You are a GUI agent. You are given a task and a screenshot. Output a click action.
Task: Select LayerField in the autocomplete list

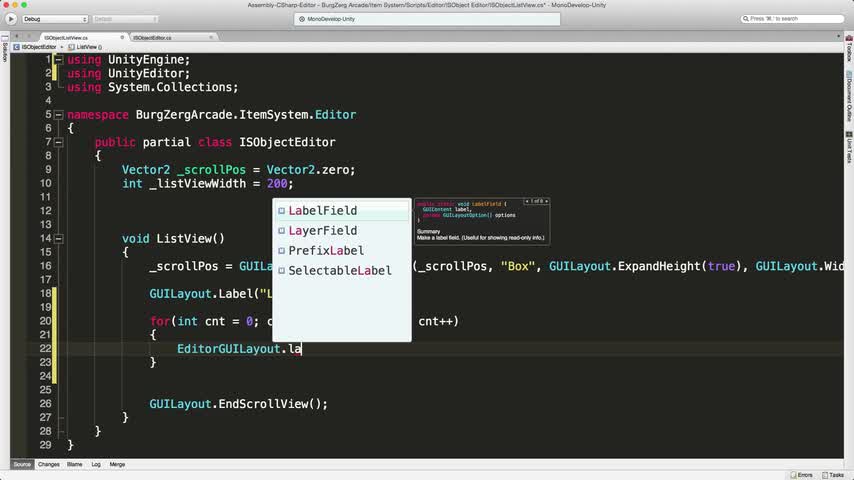pos(341,230)
